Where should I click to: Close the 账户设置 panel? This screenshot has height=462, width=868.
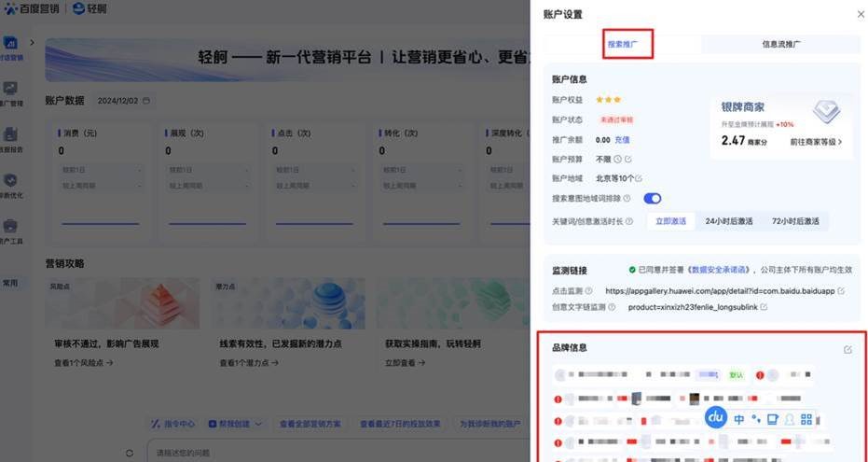[860, 14]
